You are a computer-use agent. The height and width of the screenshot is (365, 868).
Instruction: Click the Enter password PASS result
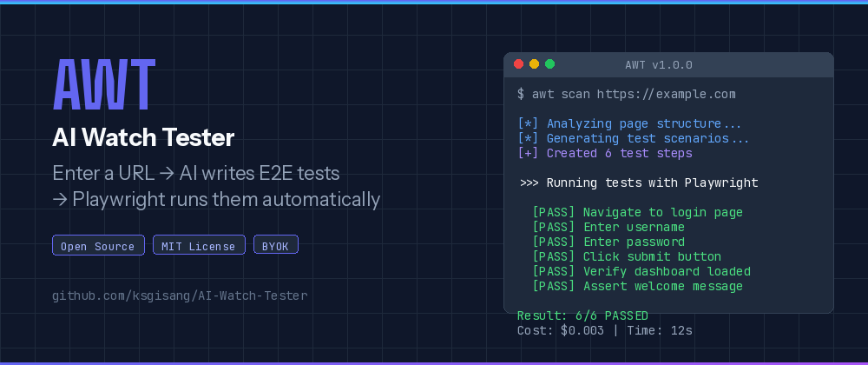click(608, 242)
